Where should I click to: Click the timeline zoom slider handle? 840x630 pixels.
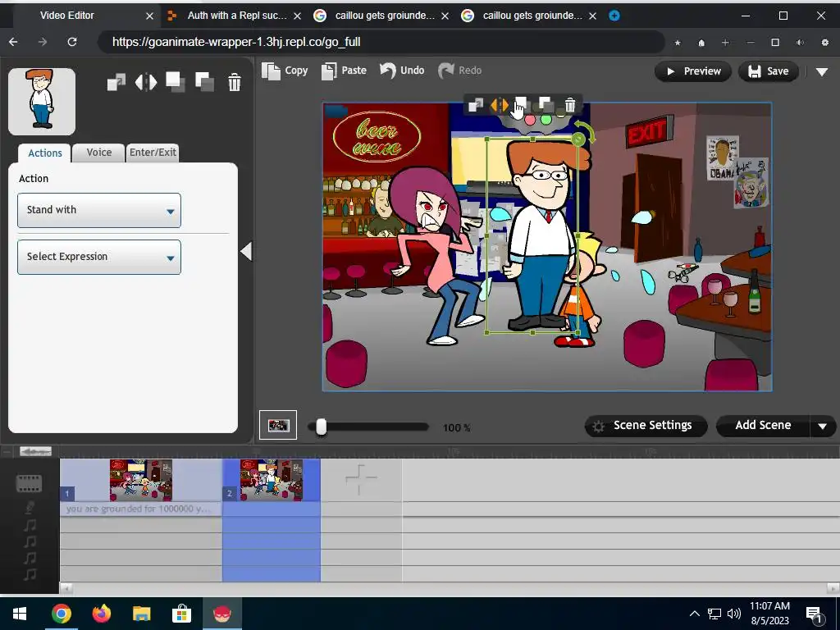point(35,452)
